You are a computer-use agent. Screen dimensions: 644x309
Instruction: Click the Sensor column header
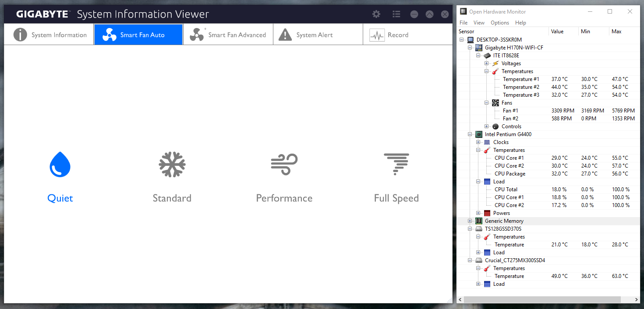click(503, 32)
